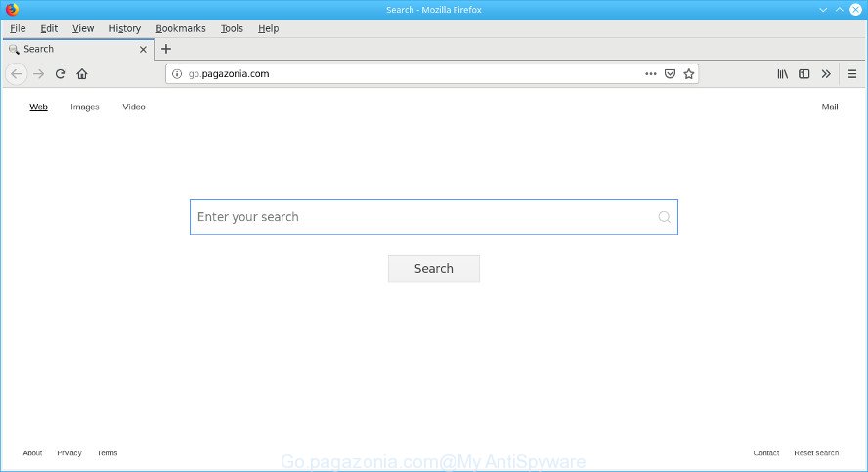This screenshot has width=868, height=472.
Task: Open the View menu
Action: coord(83,28)
